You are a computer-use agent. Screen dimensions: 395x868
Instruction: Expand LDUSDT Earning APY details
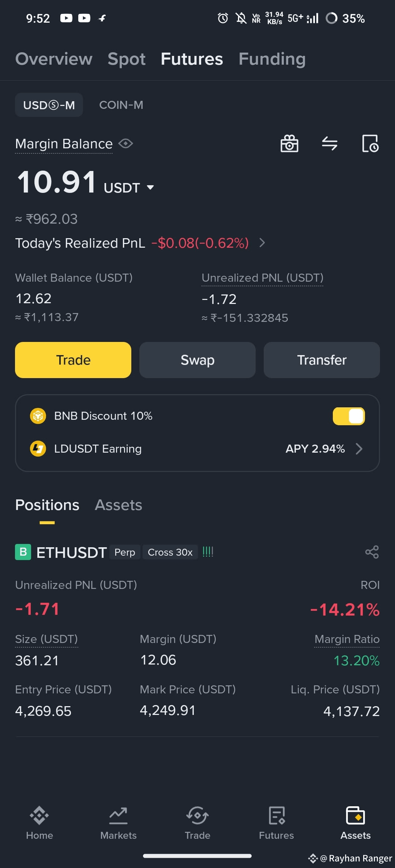pyautogui.click(x=359, y=449)
